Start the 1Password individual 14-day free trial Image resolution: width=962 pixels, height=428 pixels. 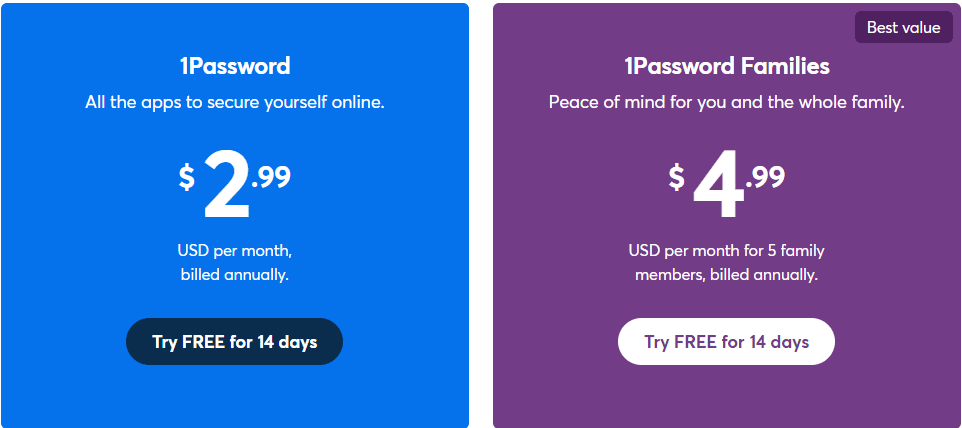[x=234, y=342]
